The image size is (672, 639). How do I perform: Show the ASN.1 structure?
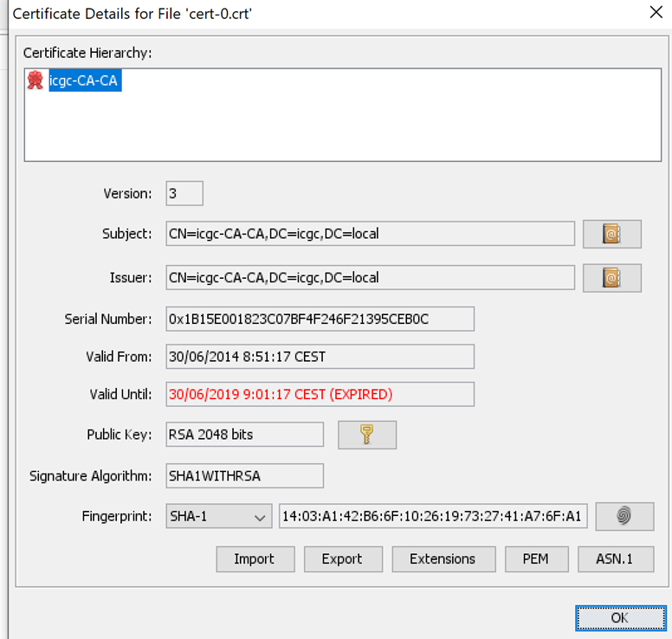[616, 558]
